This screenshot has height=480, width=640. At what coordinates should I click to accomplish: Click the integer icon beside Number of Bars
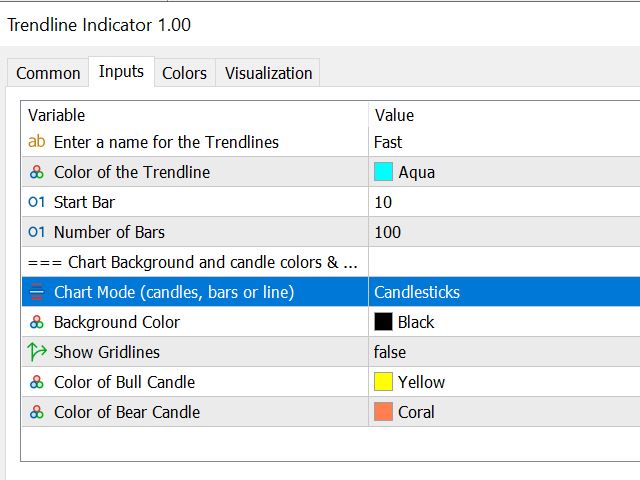pyautogui.click(x=37, y=232)
